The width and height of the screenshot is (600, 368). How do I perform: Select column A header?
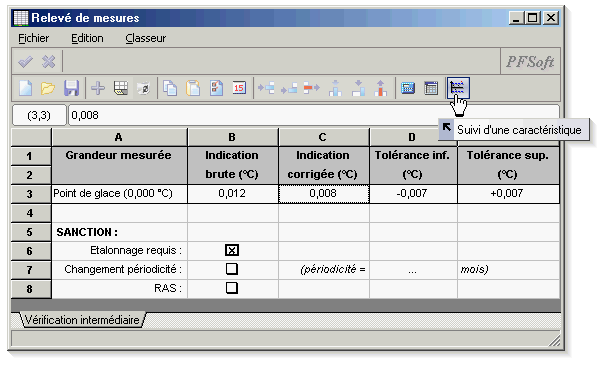click(119, 137)
